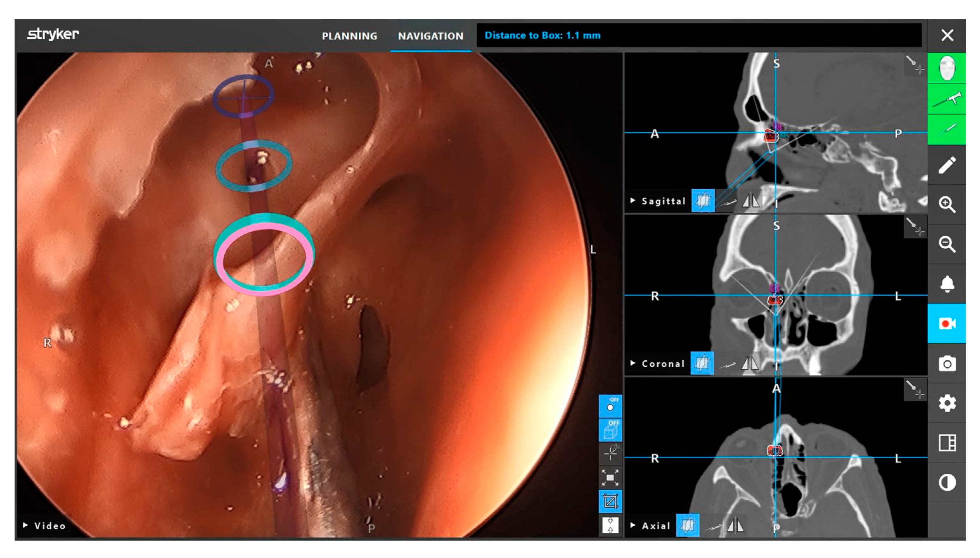This screenshot has width=980, height=558.
Task: Toggle the OFF 3D box overlay
Action: pos(610,430)
